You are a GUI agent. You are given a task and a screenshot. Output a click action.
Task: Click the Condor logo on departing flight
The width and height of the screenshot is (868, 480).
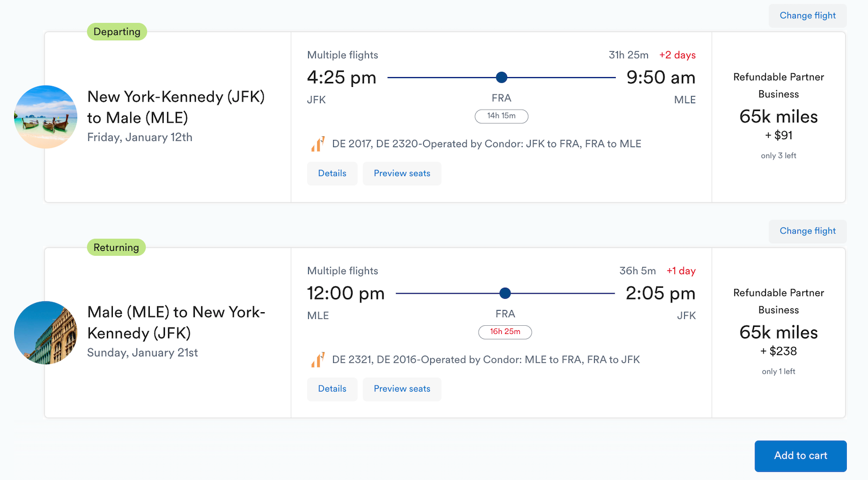tap(318, 144)
